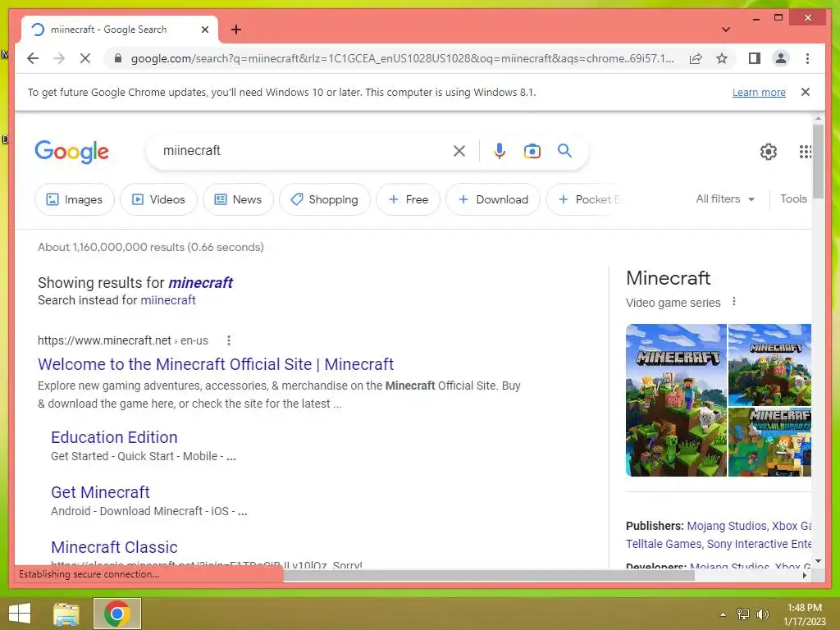
Task: Go to Google home via logo
Action: point(72,152)
